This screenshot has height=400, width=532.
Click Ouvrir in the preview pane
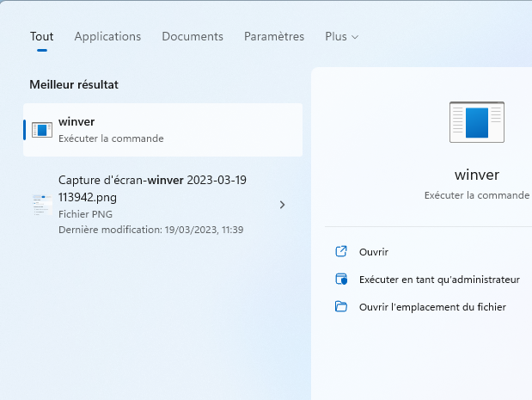[374, 252]
